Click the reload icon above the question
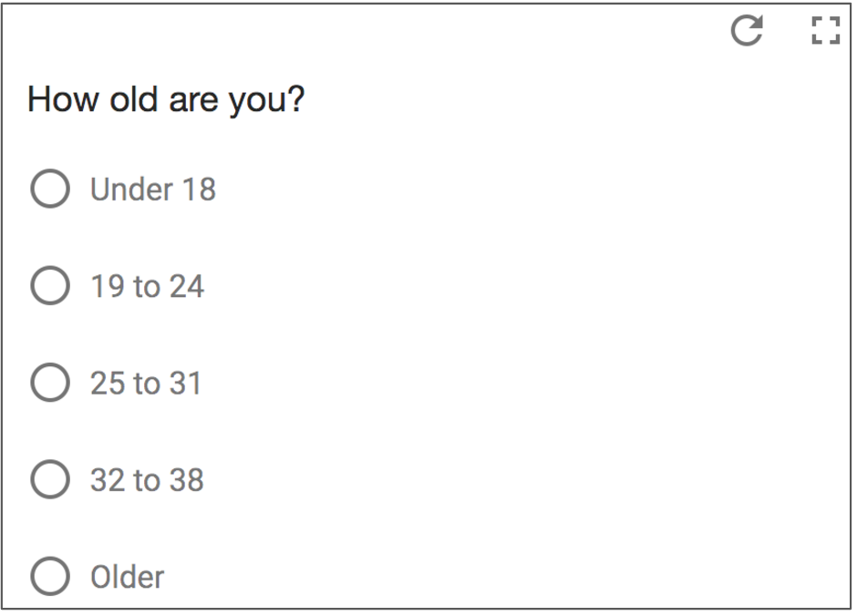 (x=747, y=33)
